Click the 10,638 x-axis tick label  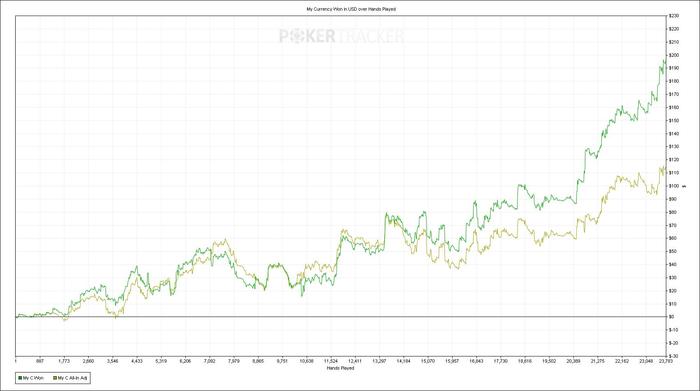(x=306, y=361)
